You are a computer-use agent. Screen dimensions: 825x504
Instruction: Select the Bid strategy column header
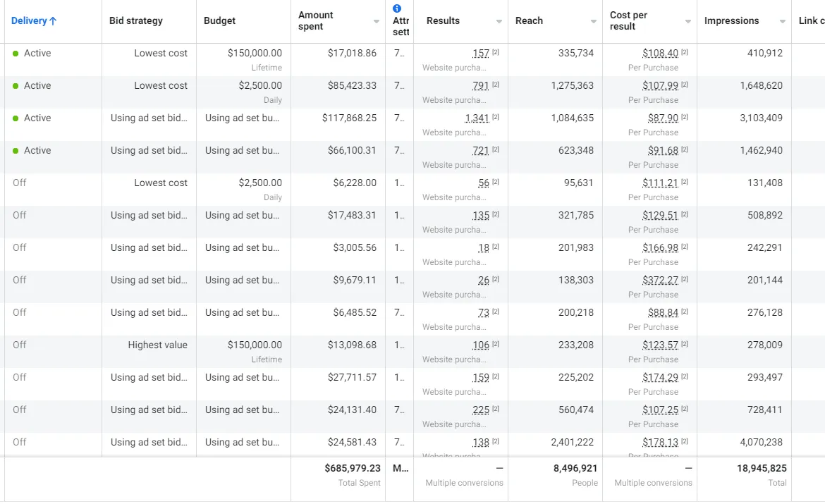click(136, 21)
